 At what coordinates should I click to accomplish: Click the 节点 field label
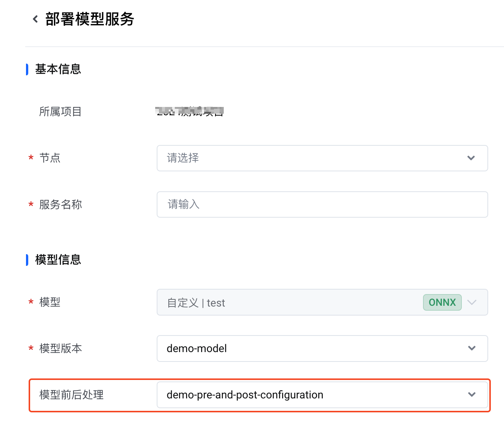(x=50, y=158)
